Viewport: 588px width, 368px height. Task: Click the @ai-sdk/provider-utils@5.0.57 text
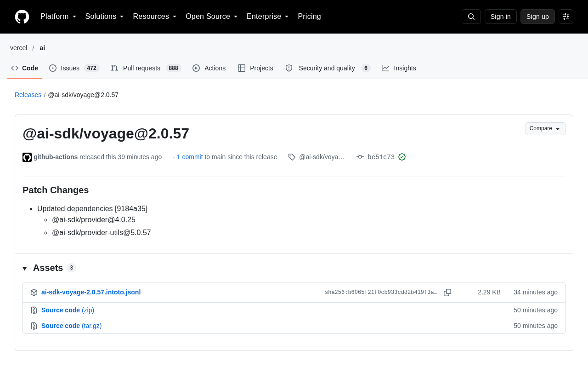click(x=102, y=233)
